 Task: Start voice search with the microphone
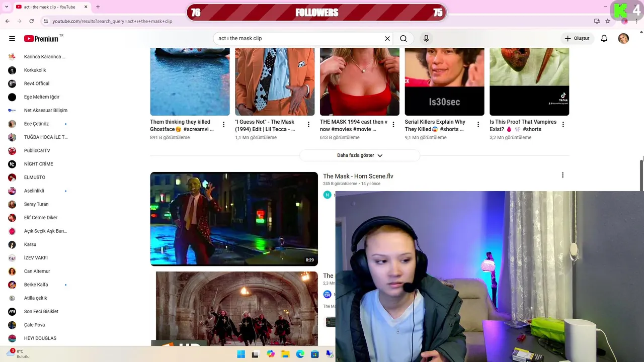pos(426,38)
